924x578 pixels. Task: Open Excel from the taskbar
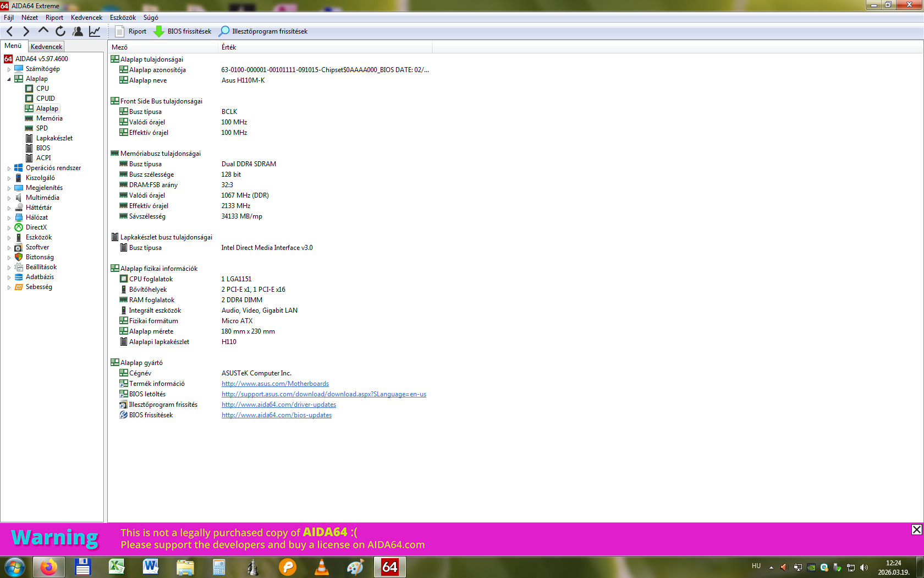tap(117, 567)
